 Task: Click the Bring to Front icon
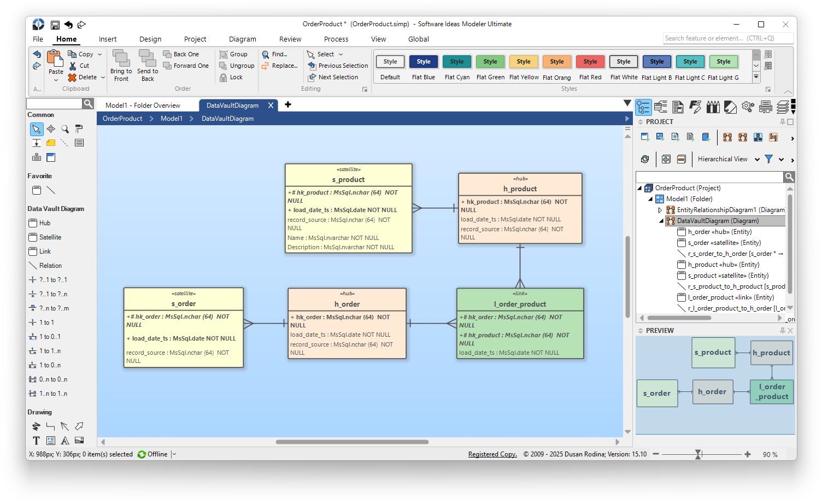coord(121,58)
